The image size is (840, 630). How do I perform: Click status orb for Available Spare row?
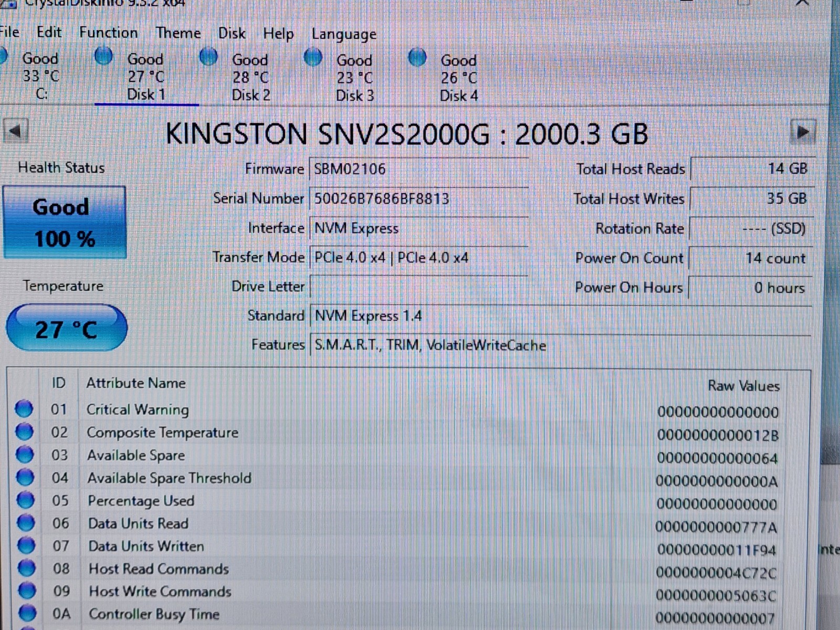25,454
